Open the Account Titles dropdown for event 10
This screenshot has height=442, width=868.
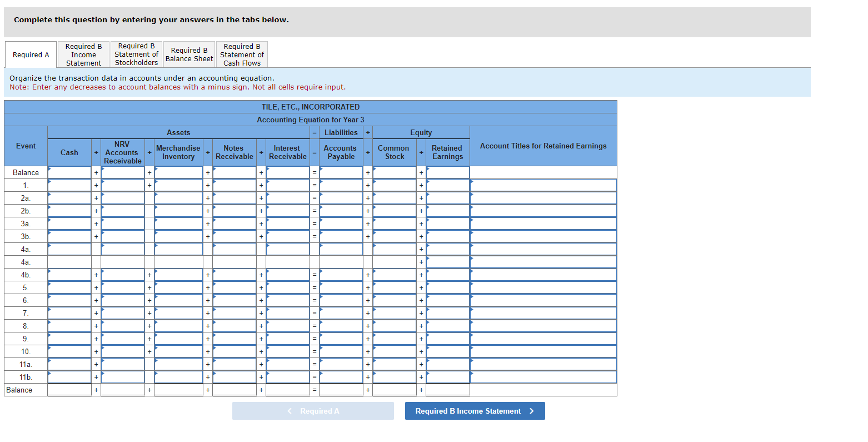[543, 351]
